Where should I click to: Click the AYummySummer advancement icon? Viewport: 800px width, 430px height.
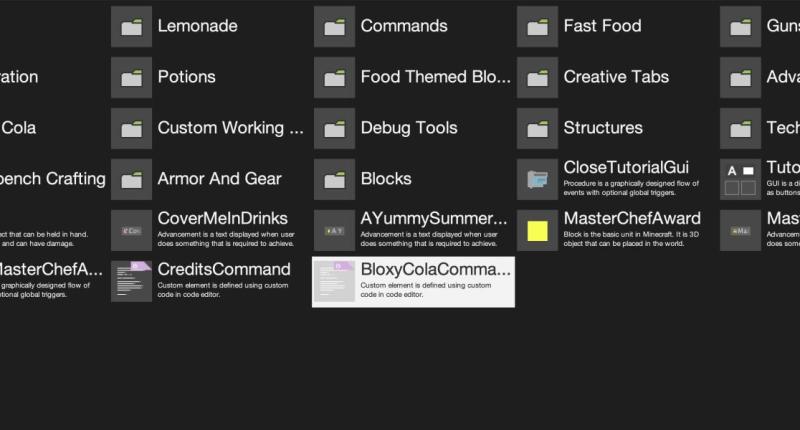(x=334, y=231)
